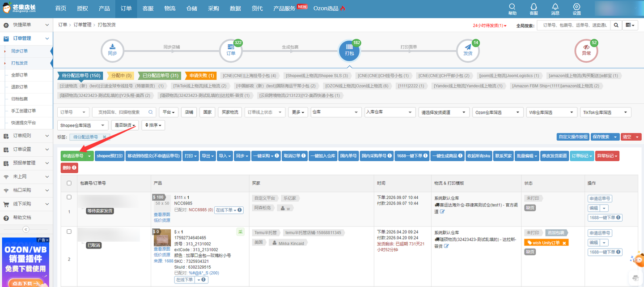Open the 异常 eye-slash step icon

pyautogui.click(x=586, y=50)
